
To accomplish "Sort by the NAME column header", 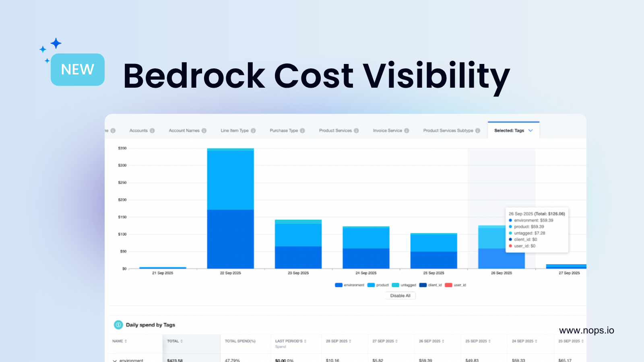I will (120, 341).
